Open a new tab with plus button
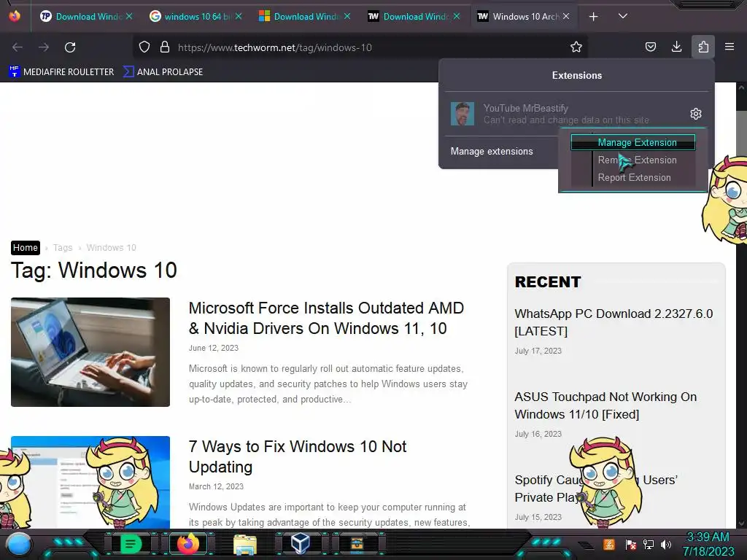The height and width of the screenshot is (560, 747). pos(594,17)
